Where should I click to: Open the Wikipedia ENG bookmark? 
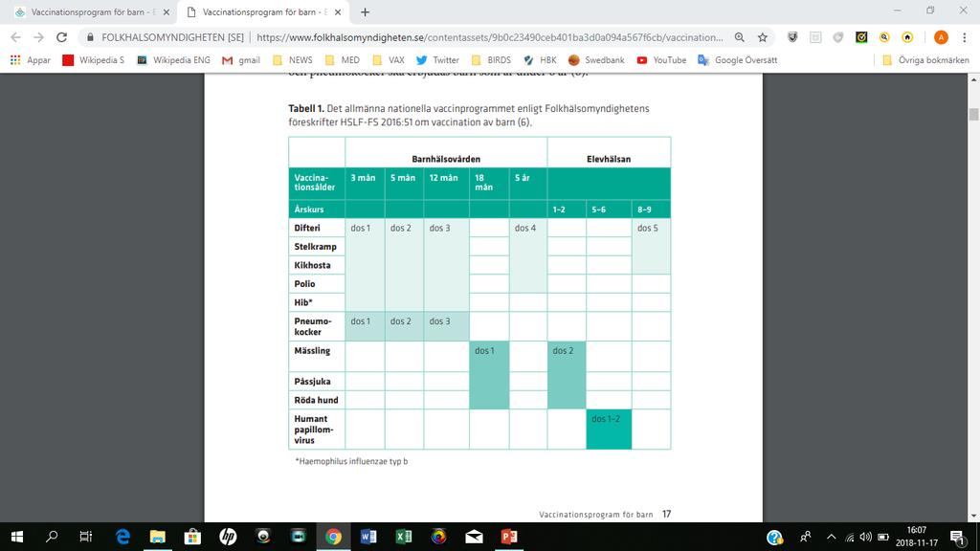point(173,60)
